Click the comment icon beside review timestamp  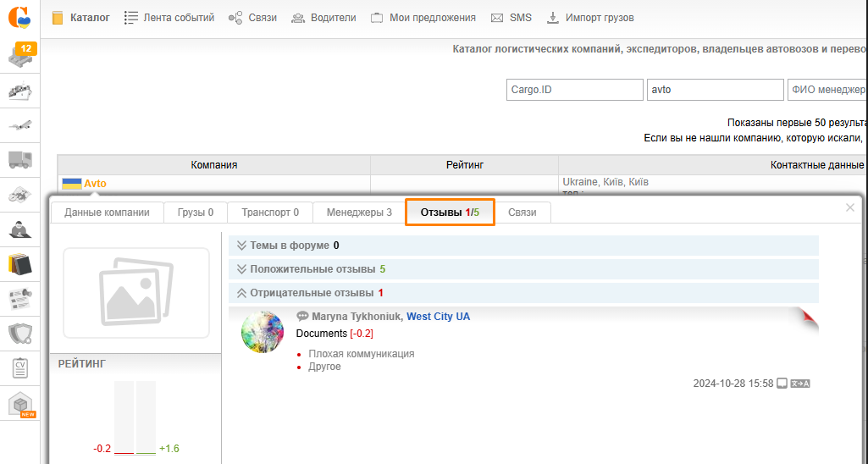point(782,384)
